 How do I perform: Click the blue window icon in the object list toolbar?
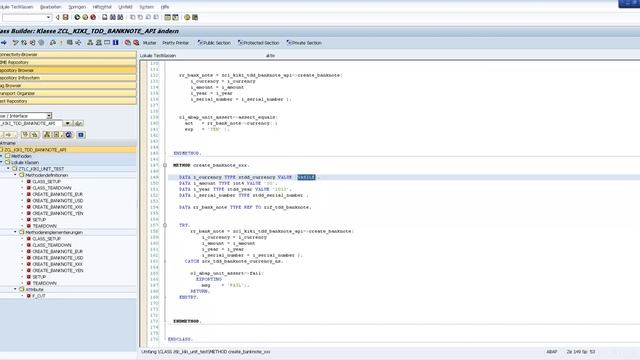(x=81, y=135)
